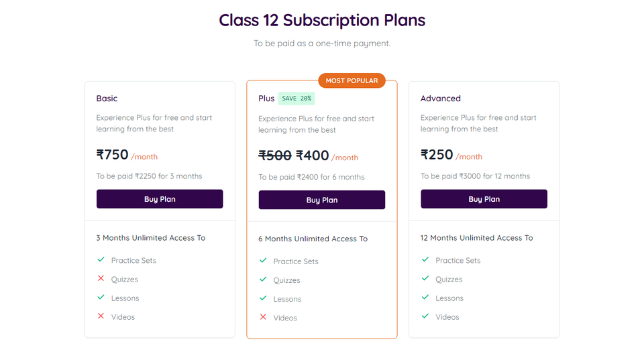Click green checkmark beside Basic Lessons
Viewport: 644px width, 362px height.
(101, 297)
